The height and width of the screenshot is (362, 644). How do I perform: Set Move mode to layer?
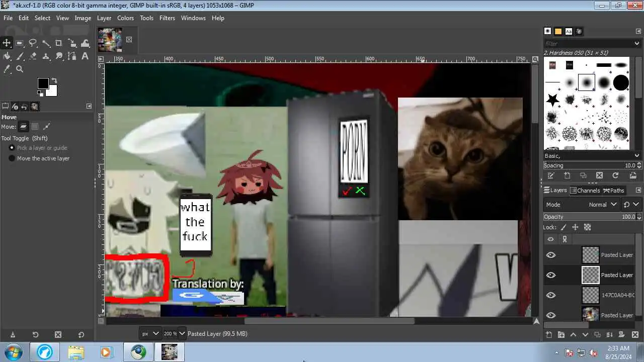(24, 127)
